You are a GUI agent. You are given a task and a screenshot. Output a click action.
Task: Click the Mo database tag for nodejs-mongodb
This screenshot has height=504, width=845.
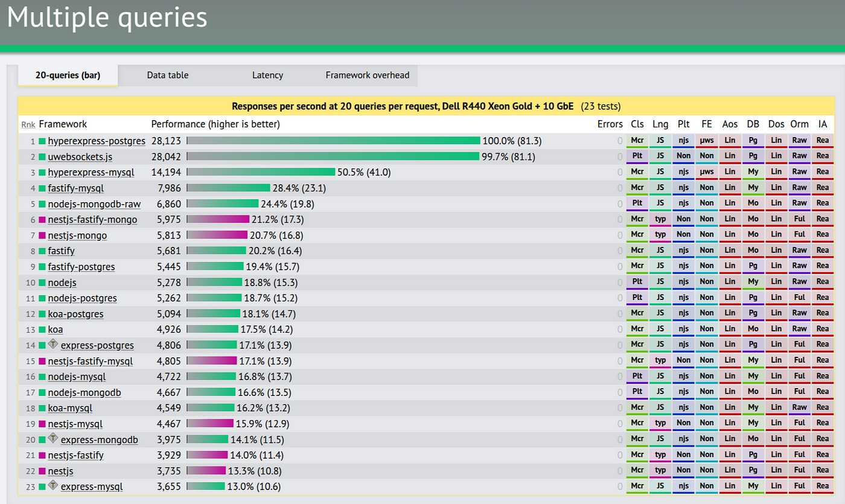point(753,392)
